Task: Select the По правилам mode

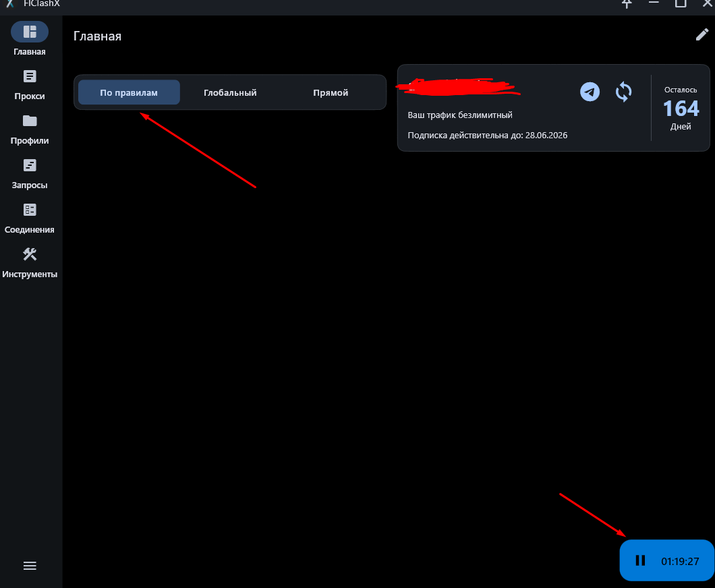Action: coord(129,92)
